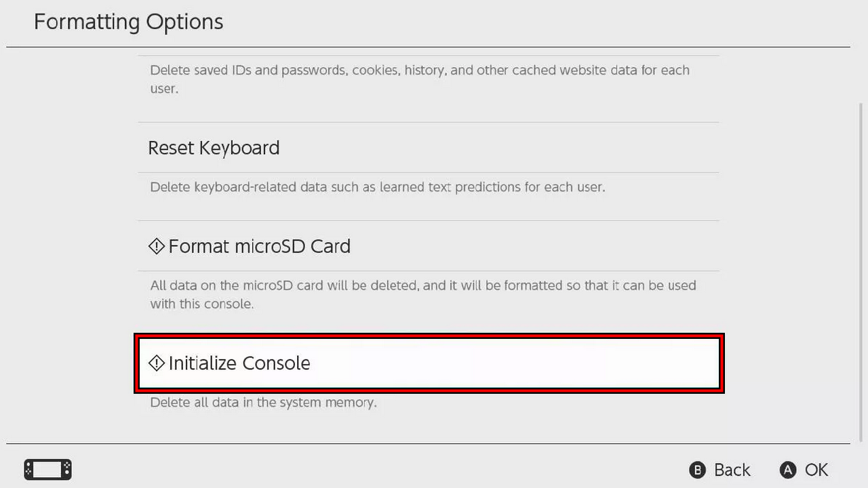Click the warning icon beside Format microSD Card
The image size is (868, 488).
156,246
